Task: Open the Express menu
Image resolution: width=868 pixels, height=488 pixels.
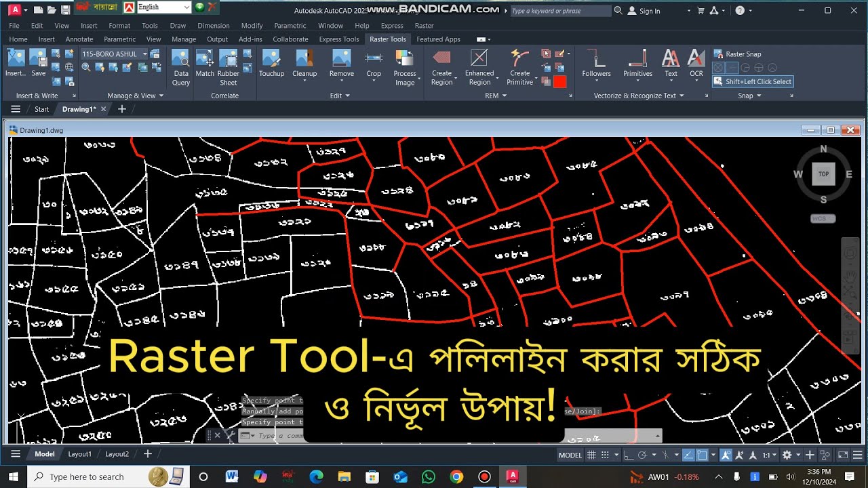Action: point(392,26)
